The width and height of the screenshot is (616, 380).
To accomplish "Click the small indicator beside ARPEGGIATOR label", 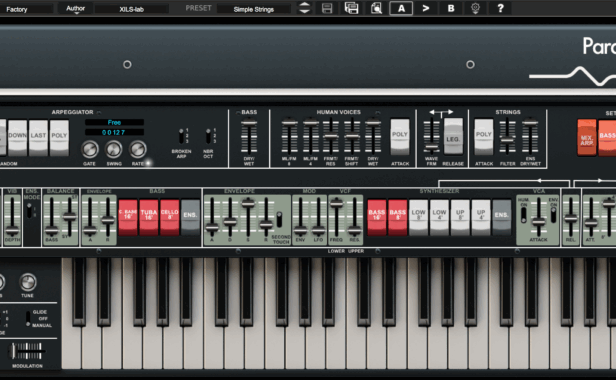I will (x=99, y=112).
